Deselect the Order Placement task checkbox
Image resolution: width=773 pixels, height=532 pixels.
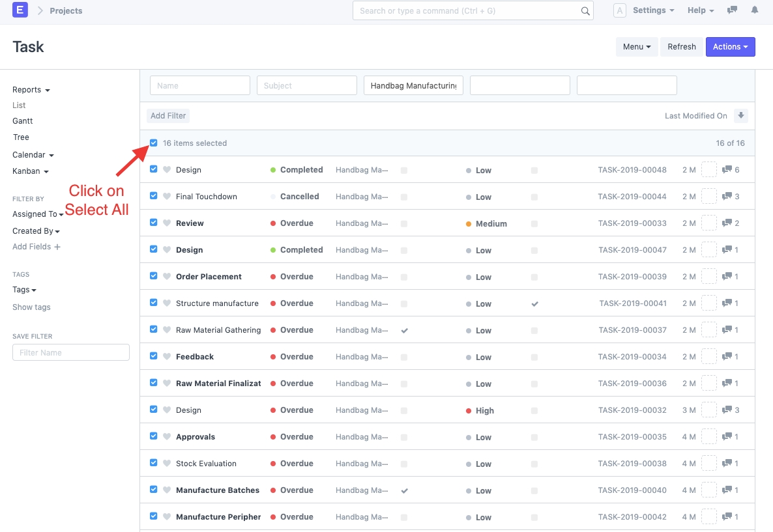coord(154,276)
